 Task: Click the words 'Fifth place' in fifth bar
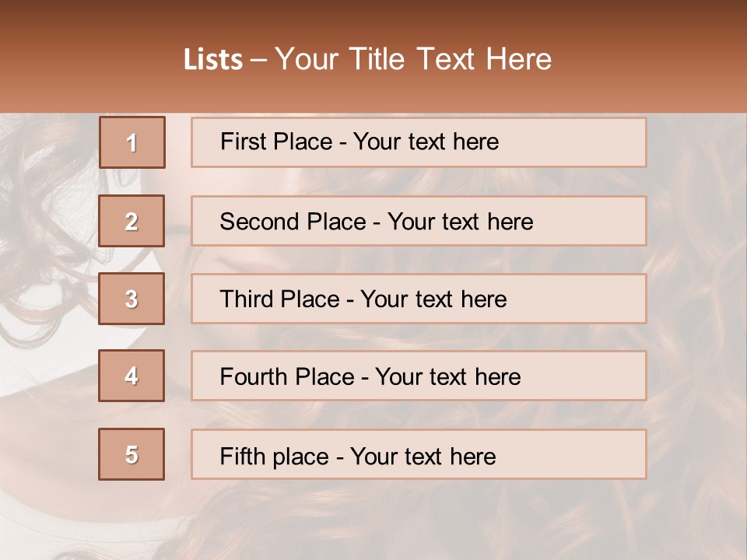(x=275, y=457)
